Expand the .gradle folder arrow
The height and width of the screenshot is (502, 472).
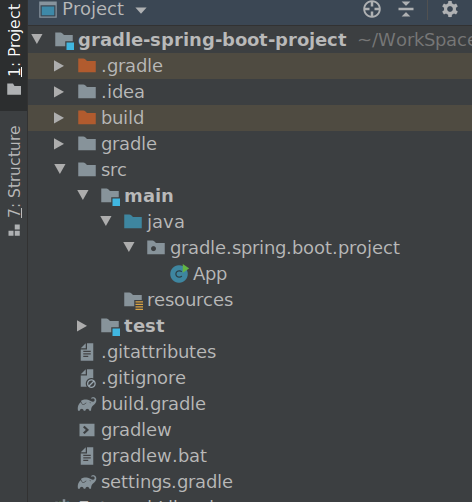59,66
